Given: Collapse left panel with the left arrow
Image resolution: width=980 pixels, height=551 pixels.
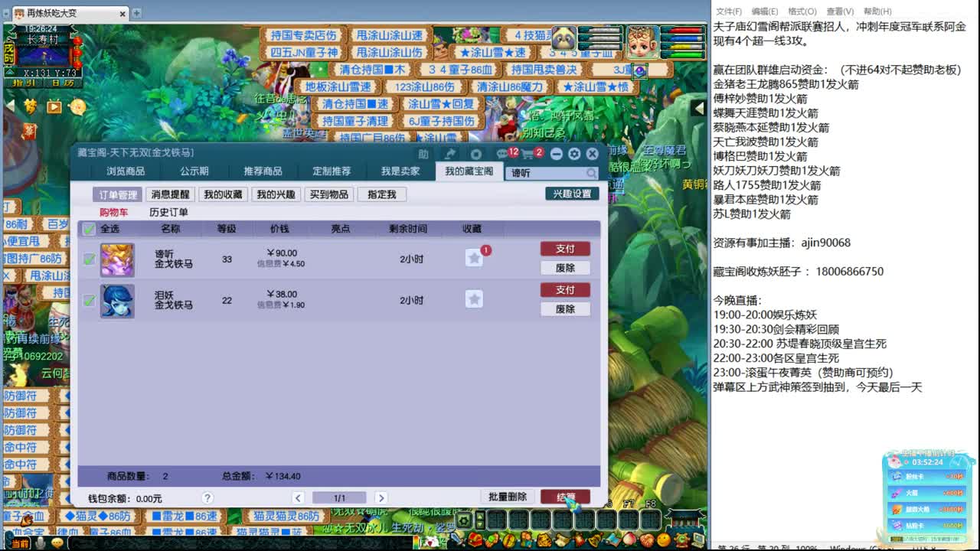Looking at the screenshot, I should (x=9, y=106).
